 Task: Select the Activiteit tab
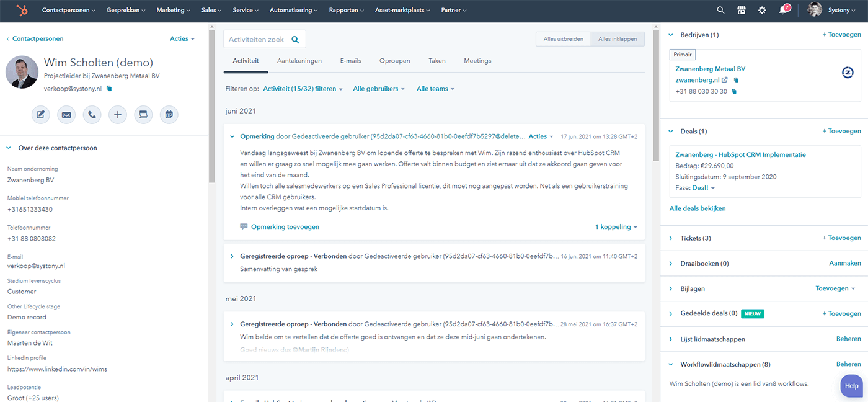(246, 61)
